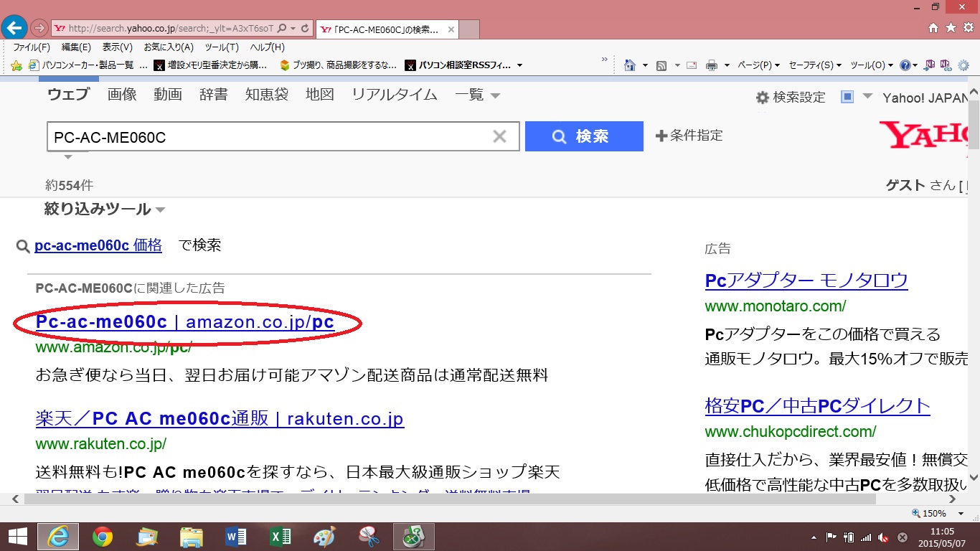
Task: Open 楽天/PC AC me060c通販 rakuten link
Action: point(220,418)
